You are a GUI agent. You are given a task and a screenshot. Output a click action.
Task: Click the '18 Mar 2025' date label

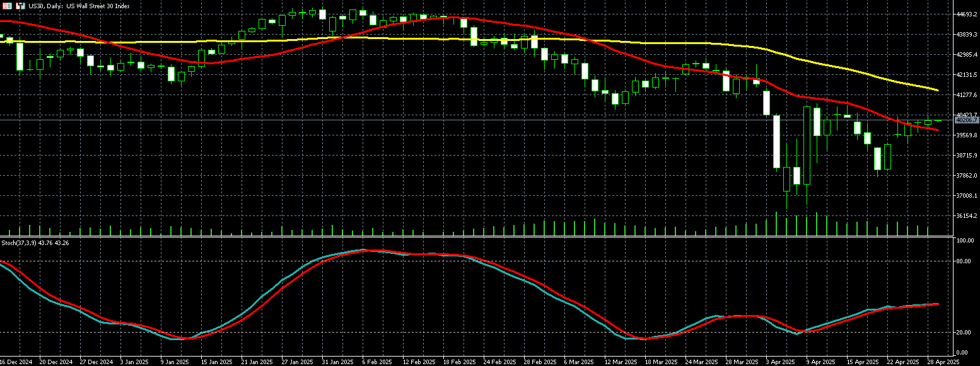pyautogui.click(x=661, y=362)
